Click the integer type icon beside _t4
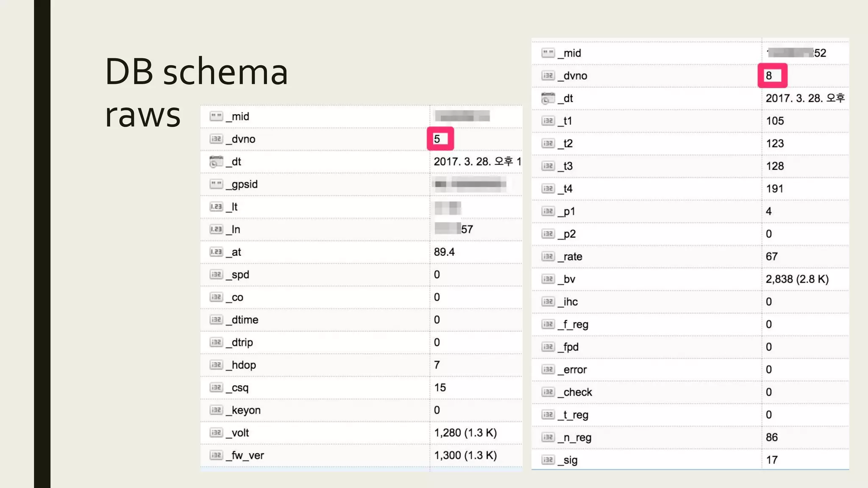The width and height of the screenshot is (868, 488). [x=548, y=189]
